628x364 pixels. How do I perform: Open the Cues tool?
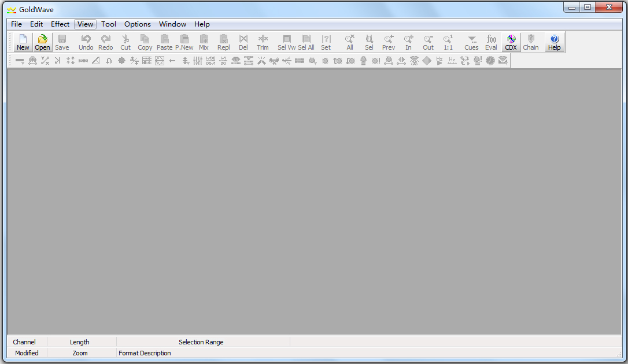point(471,42)
